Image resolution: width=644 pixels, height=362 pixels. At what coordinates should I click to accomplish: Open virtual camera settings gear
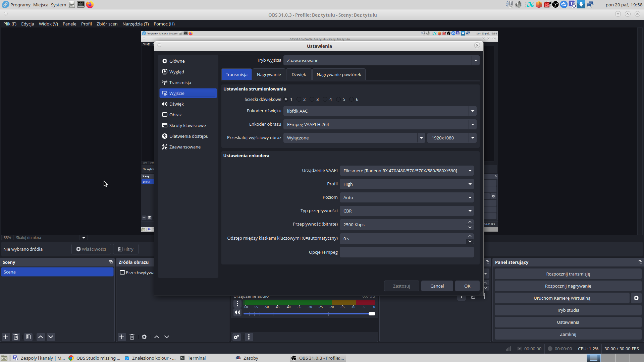[636, 298]
